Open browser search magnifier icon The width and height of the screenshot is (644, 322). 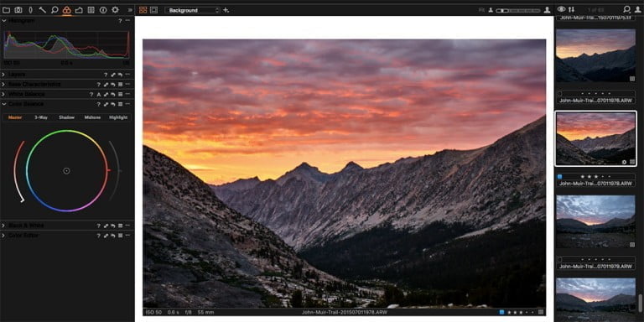[x=626, y=9]
